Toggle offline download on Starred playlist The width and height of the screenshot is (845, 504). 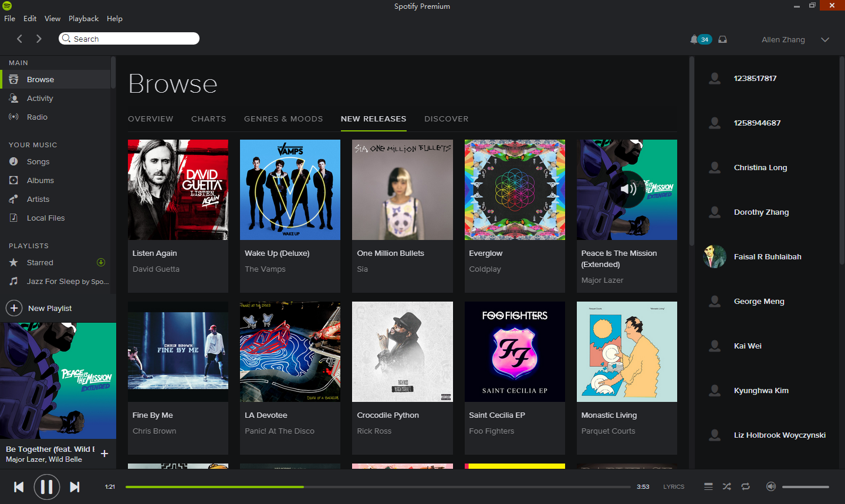click(x=101, y=262)
